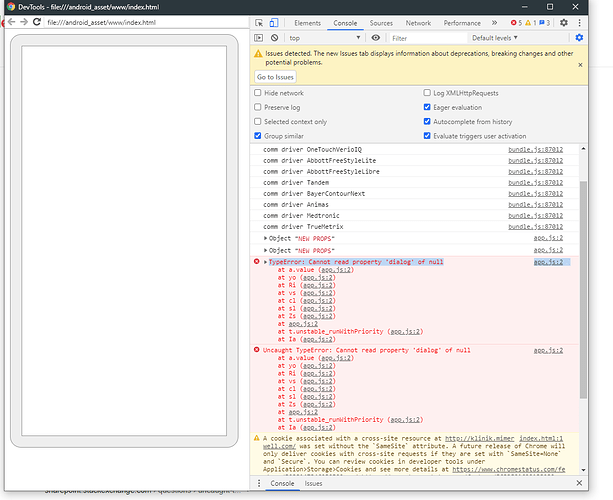Click the yellow warning count badge
This screenshot has height=500, width=613.
[531, 23]
